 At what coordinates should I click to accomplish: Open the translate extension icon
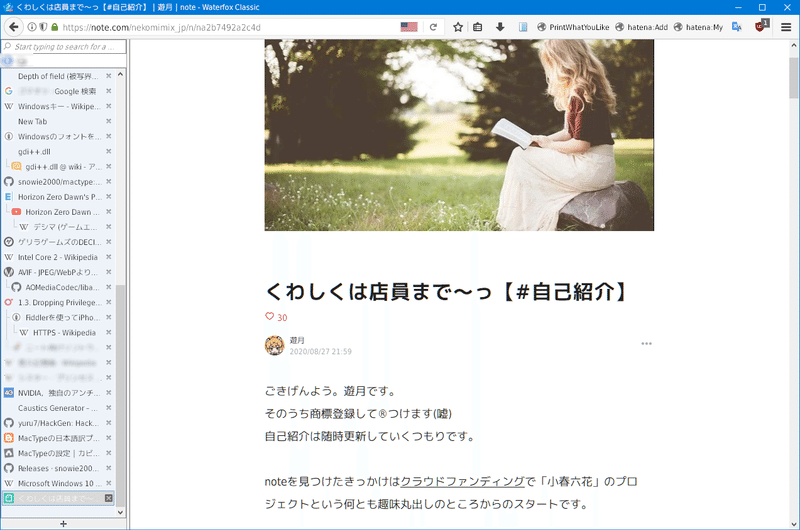click(736, 27)
